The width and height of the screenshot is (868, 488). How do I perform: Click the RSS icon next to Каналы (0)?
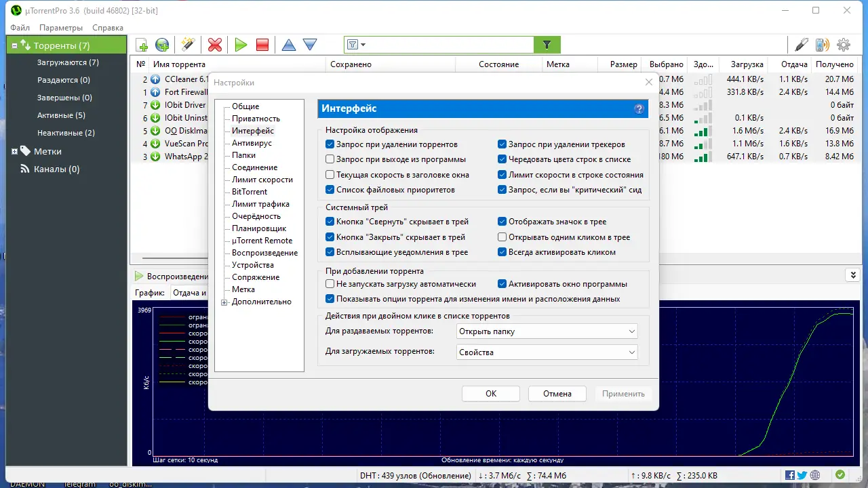(26, 169)
